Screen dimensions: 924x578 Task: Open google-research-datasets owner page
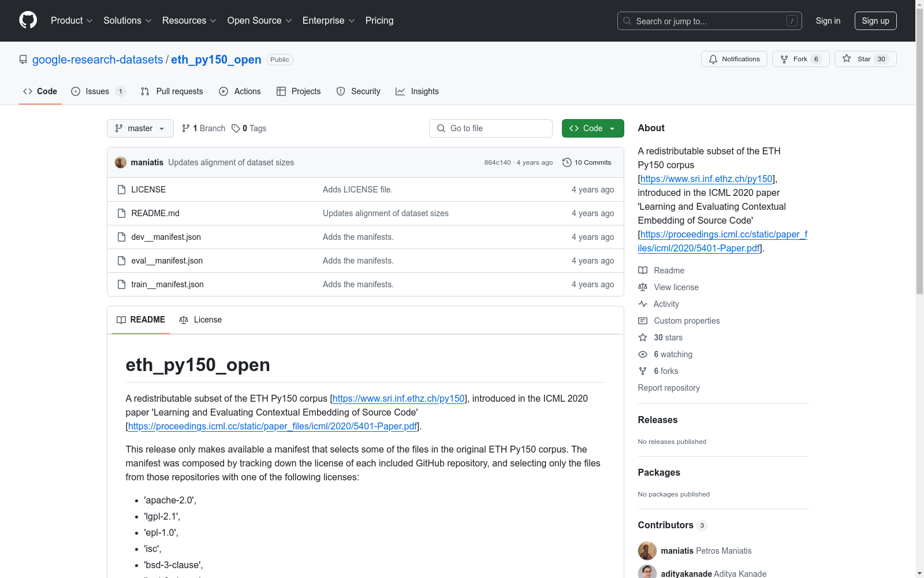(98, 60)
